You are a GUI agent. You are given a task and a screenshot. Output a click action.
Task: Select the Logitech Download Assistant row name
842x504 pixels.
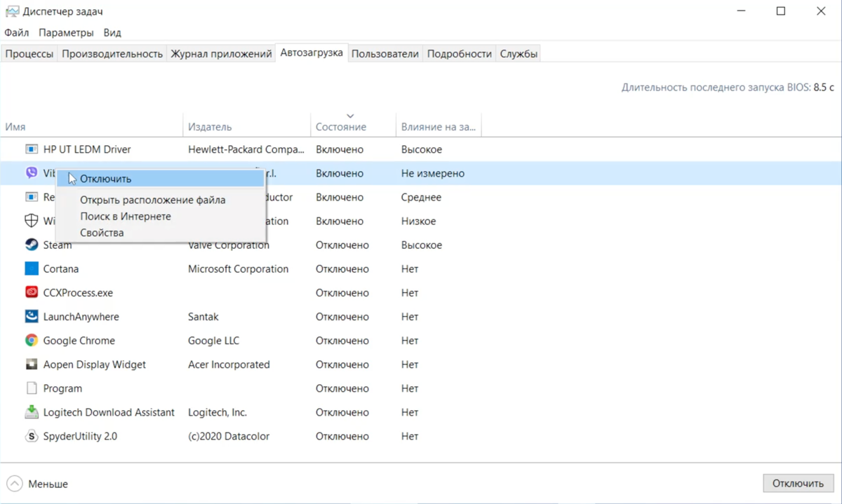pos(109,412)
